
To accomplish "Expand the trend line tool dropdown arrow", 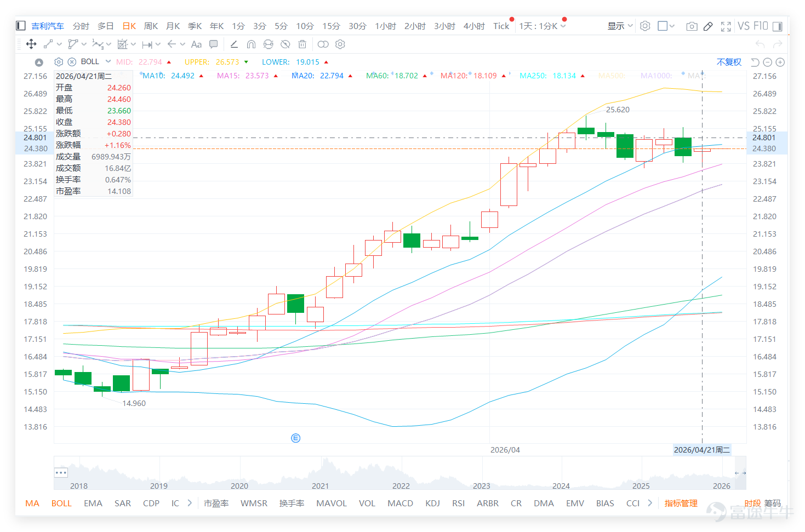I will tap(59, 44).
